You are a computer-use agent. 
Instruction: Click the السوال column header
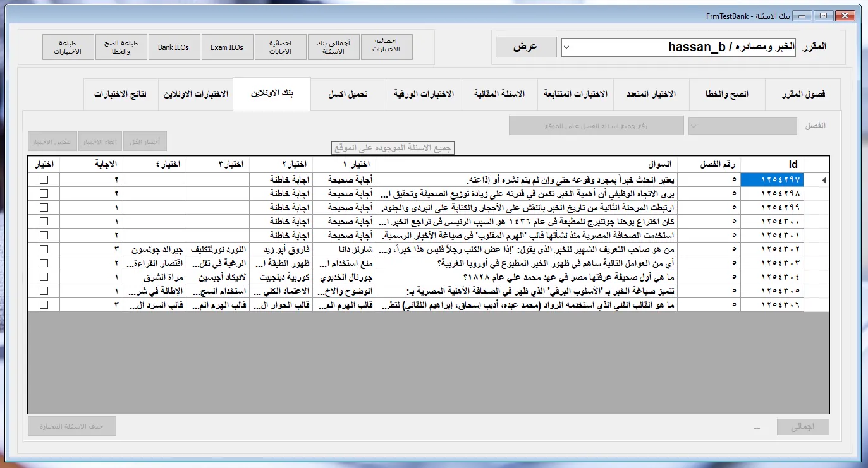coord(526,164)
